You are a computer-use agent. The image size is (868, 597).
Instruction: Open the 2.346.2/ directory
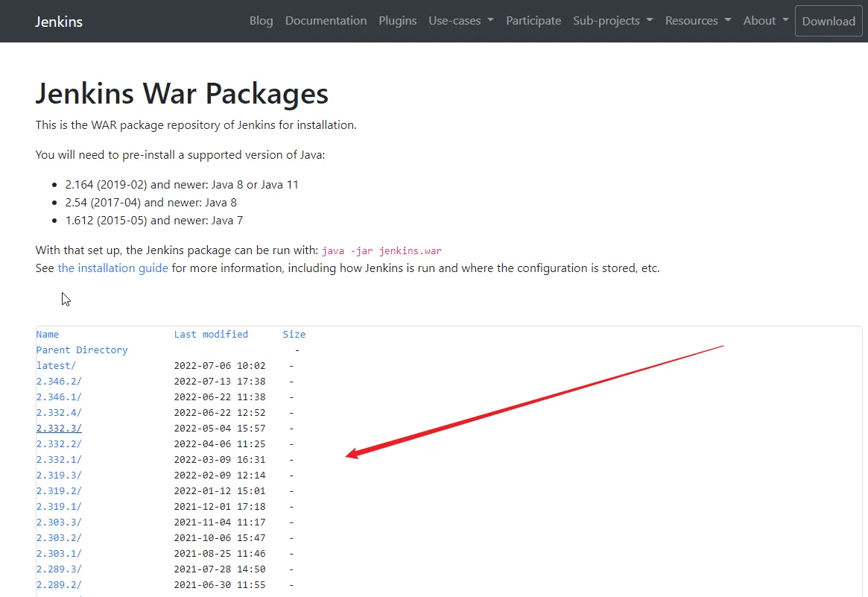click(x=59, y=382)
